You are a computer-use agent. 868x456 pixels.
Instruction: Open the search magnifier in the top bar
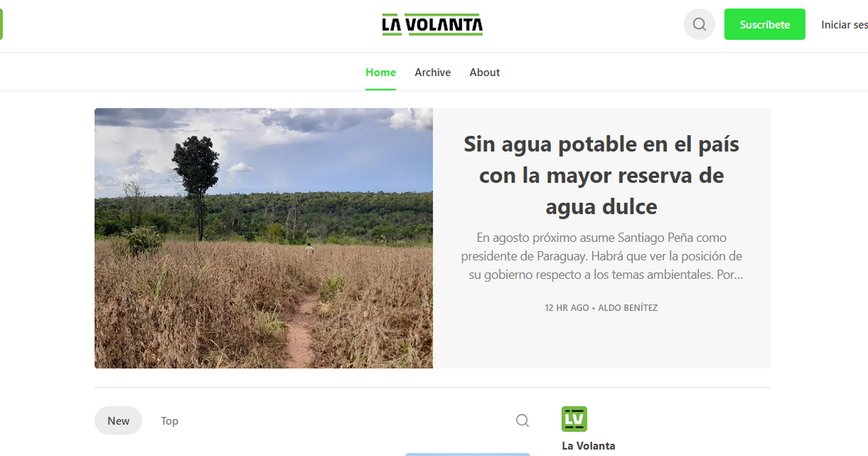point(699,24)
